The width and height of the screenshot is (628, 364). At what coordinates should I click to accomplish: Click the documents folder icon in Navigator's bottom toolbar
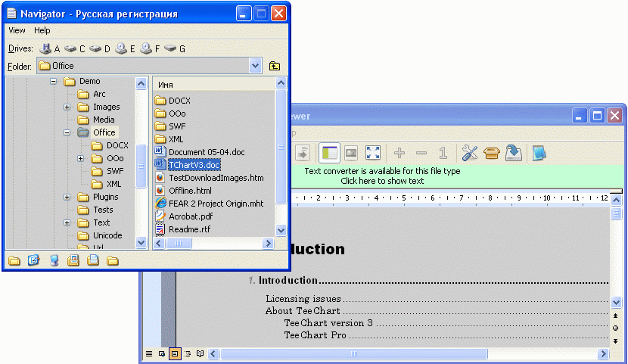pyautogui.click(x=93, y=260)
